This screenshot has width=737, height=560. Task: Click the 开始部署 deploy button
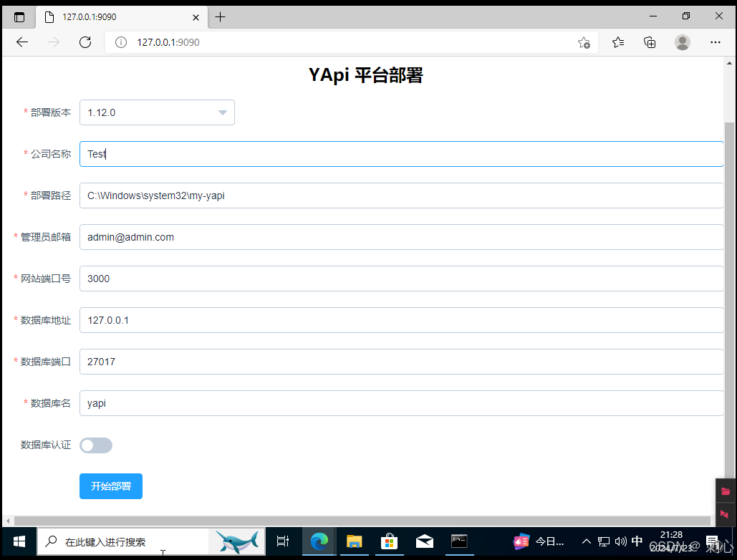pyautogui.click(x=110, y=486)
